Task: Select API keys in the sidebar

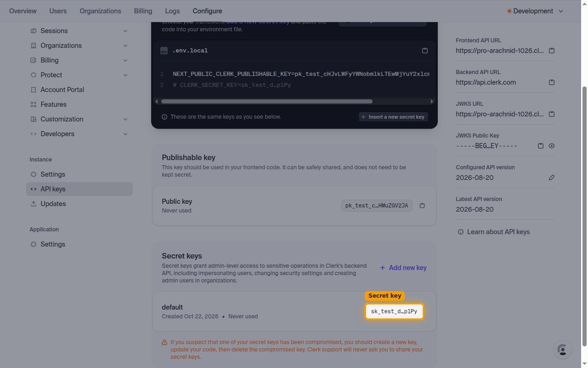Action: click(79, 189)
